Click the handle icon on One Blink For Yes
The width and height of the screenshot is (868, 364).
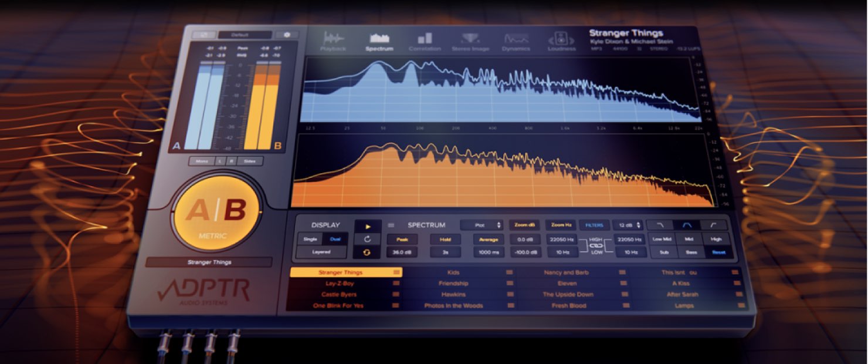point(396,305)
